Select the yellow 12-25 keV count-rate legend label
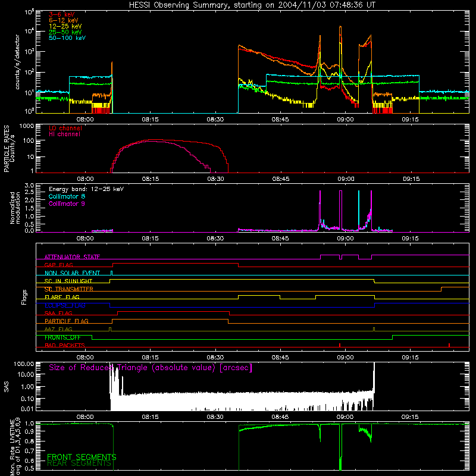The image size is (476, 476). point(65,26)
